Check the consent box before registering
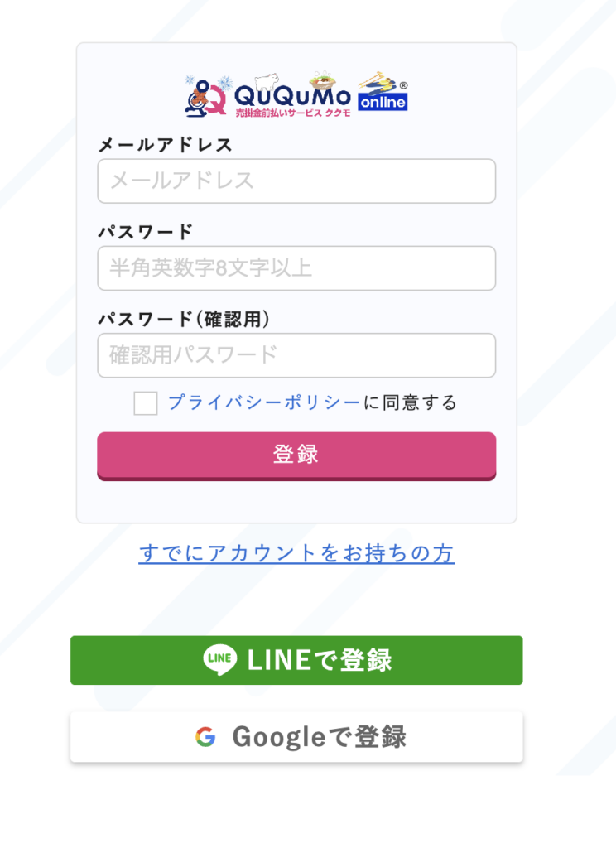The height and width of the screenshot is (848, 616). click(x=145, y=403)
